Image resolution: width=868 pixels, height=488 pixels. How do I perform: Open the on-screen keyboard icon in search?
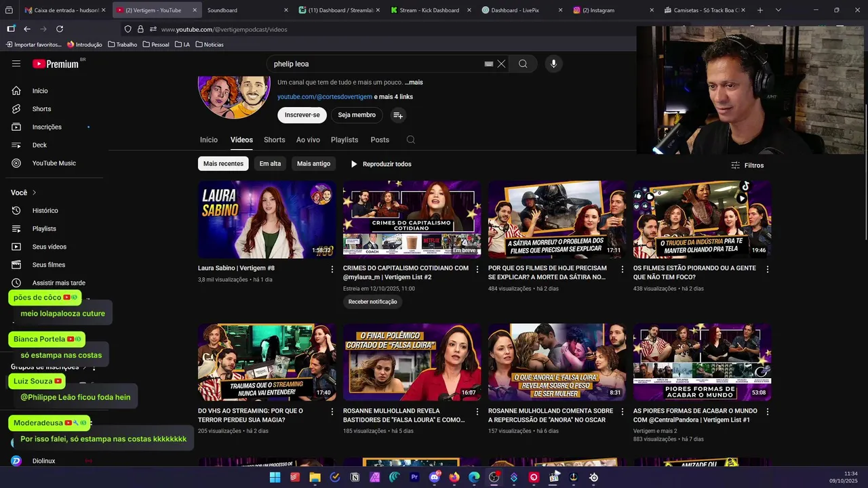point(488,64)
